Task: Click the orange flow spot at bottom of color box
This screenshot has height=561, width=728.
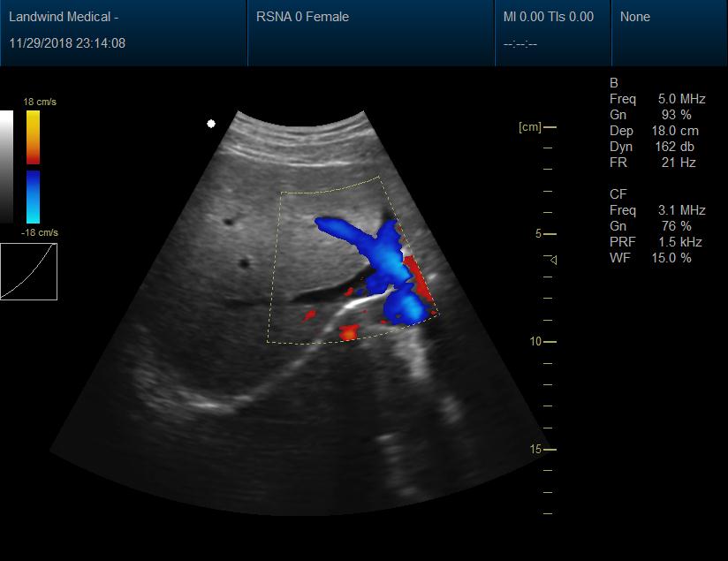Action: 349,332
